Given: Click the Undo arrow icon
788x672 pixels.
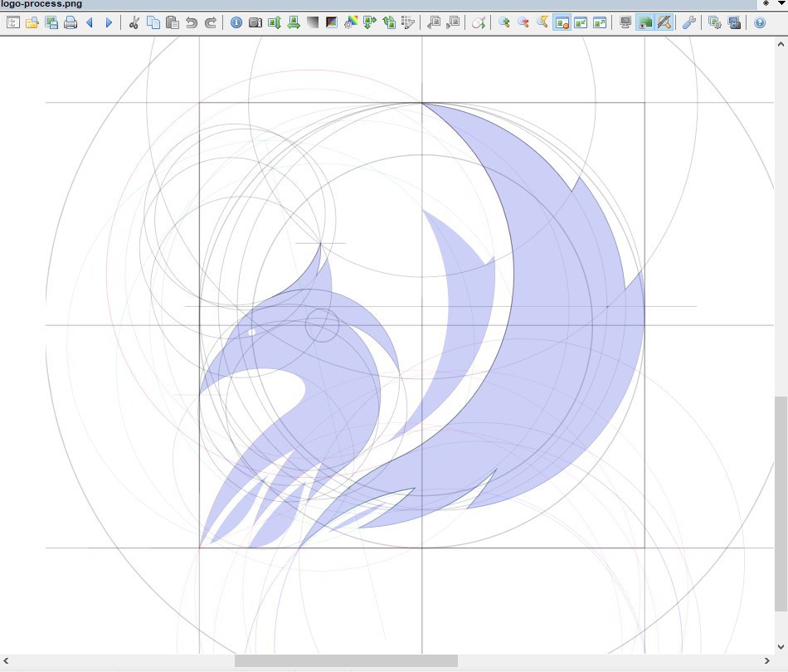Looking at the screenshot, I should click(192, 22).
